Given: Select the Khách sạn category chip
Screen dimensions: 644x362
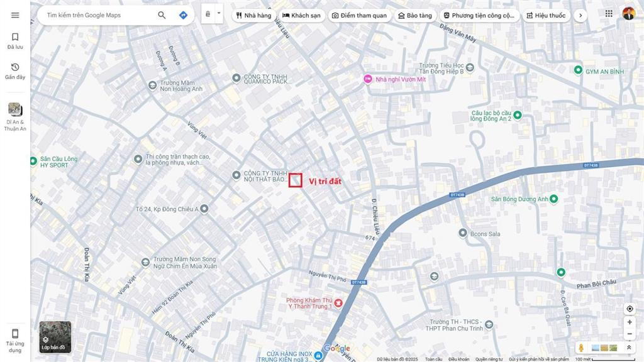Looking at the screenshot, I should pos(301,16).
